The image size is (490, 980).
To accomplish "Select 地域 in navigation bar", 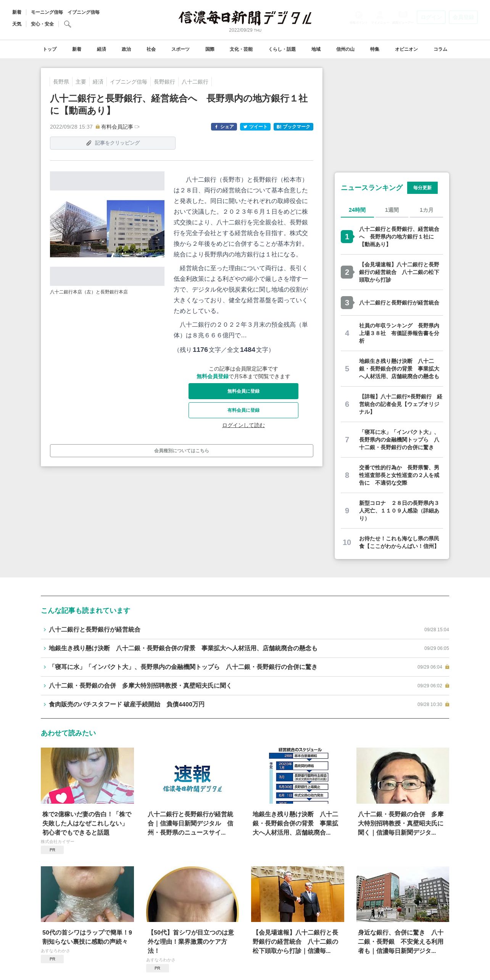I will tap(316, 49).
